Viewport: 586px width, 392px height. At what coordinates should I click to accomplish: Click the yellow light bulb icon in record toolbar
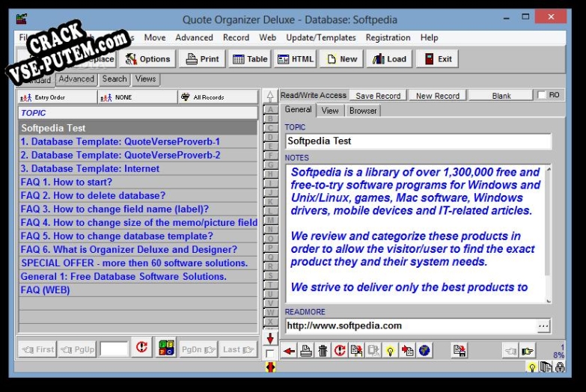[390, 351]
